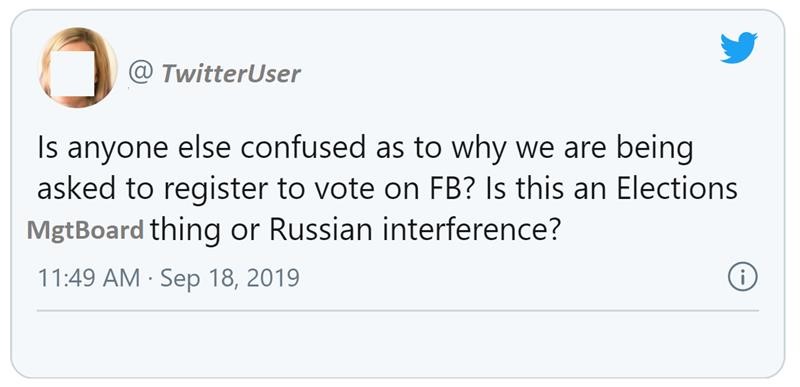Click the word 'interference?' in the tweet

tap(472, 230)
